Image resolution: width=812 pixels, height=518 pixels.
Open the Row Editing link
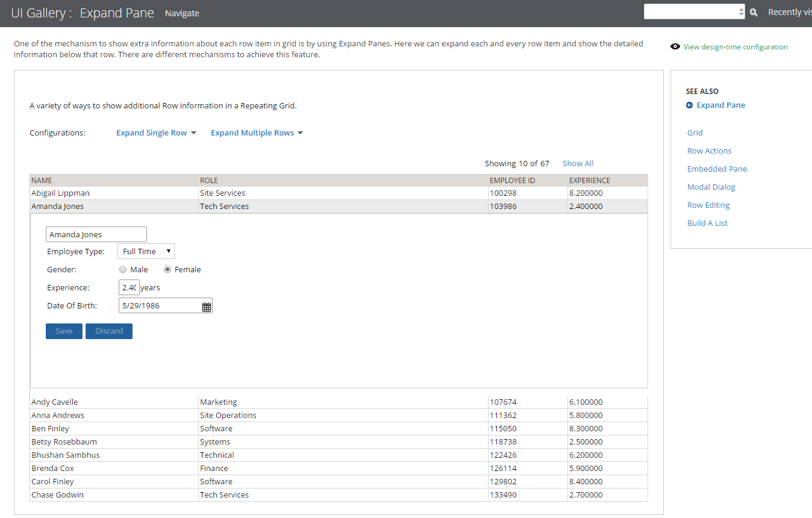tap(708, 205)
